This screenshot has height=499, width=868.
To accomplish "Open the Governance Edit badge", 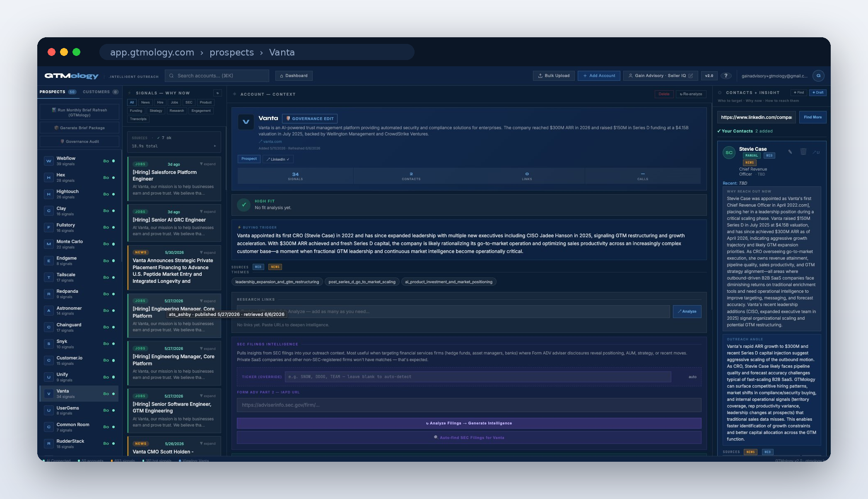I will [x=310, y=118].
